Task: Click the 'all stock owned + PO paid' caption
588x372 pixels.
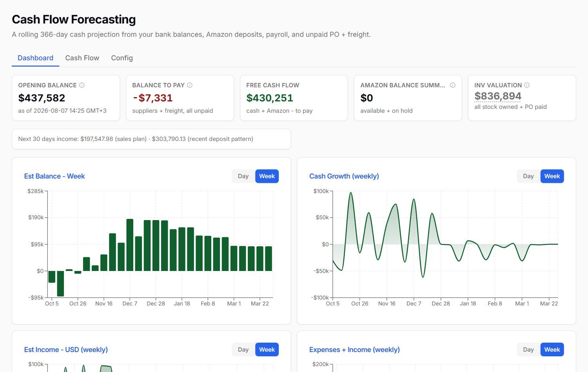Action: 510,107
